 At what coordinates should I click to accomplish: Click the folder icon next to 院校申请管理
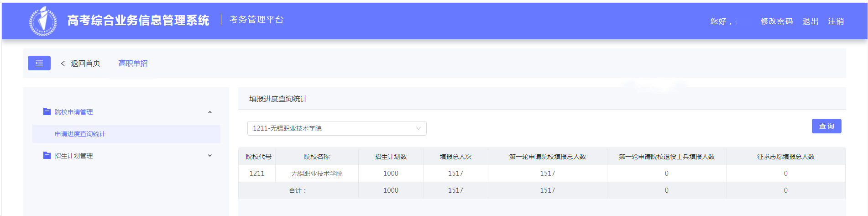(47, 111)
